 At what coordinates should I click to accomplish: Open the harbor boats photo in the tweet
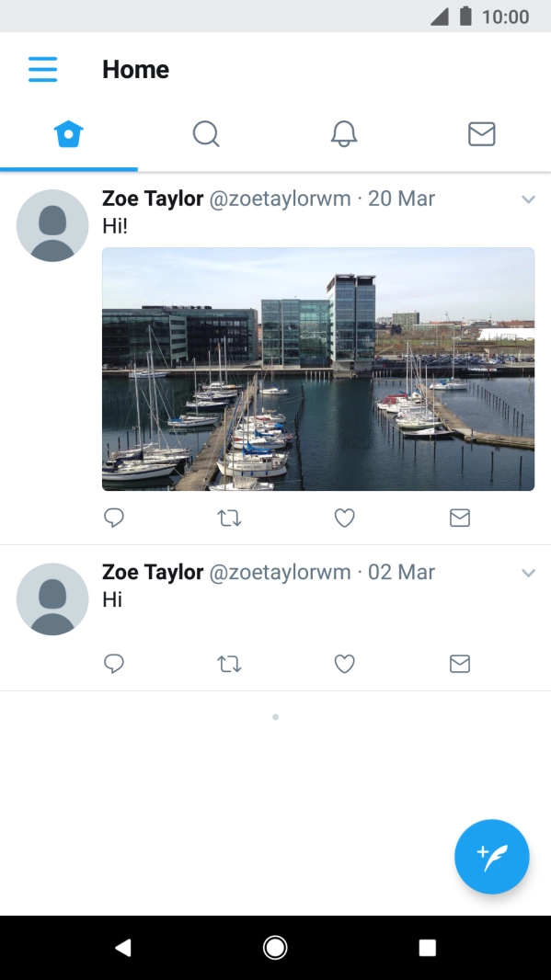[x=318, y=368]
